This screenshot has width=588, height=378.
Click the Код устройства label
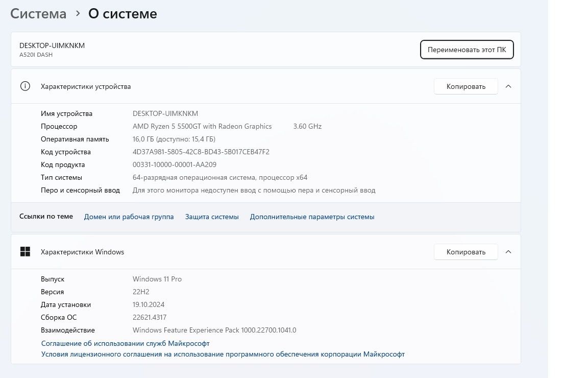pos(66,152)
